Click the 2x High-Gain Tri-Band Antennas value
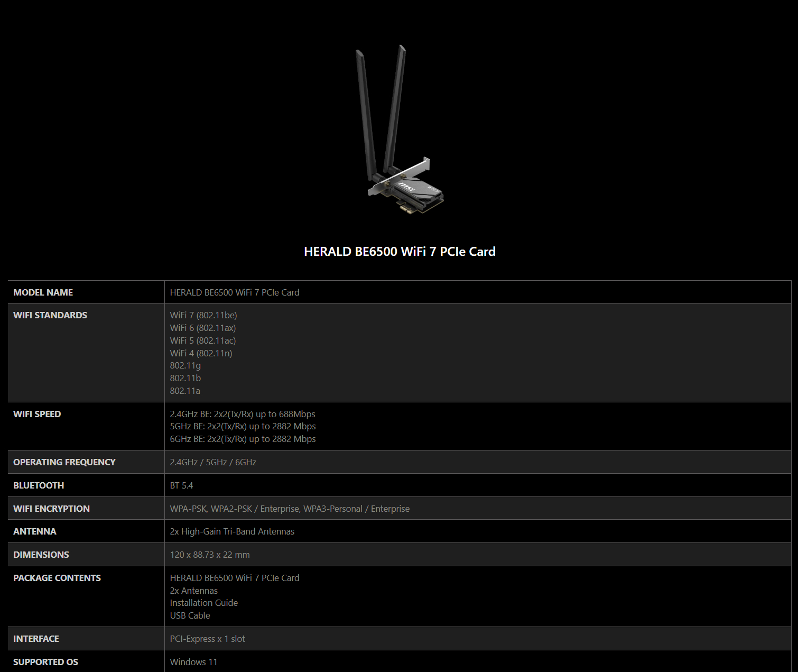The width and height of the screenshot is (798, 672). 232,531
